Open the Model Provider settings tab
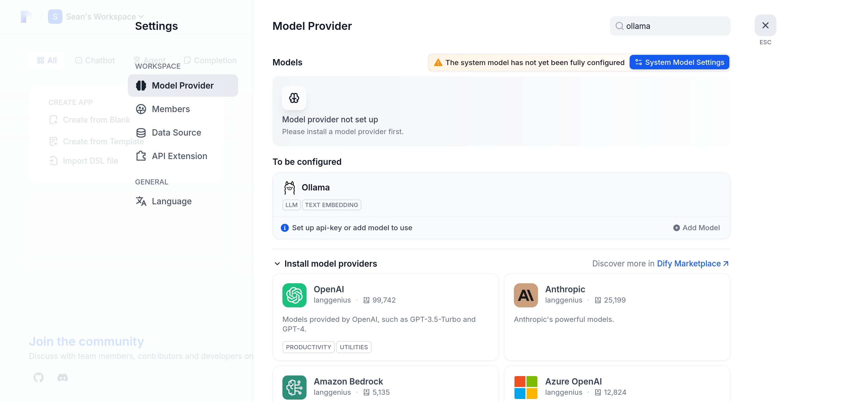 (x=183, y=86)
